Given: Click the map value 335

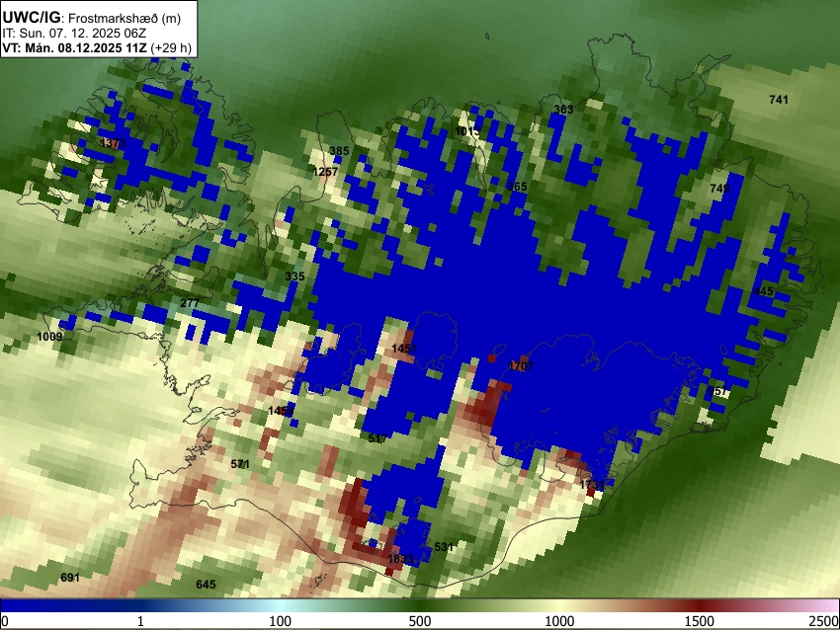Looking at the screenshot, I should tap(294, 276).
